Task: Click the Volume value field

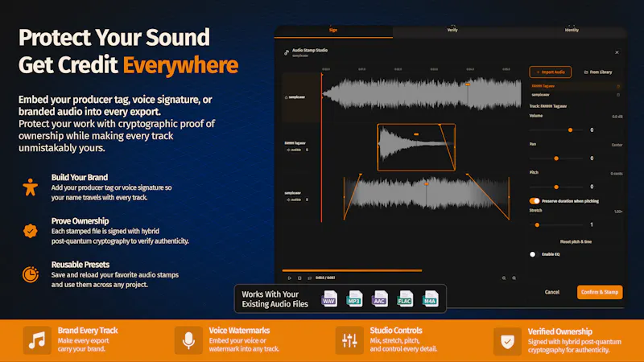Action: [x=592, y=130]
